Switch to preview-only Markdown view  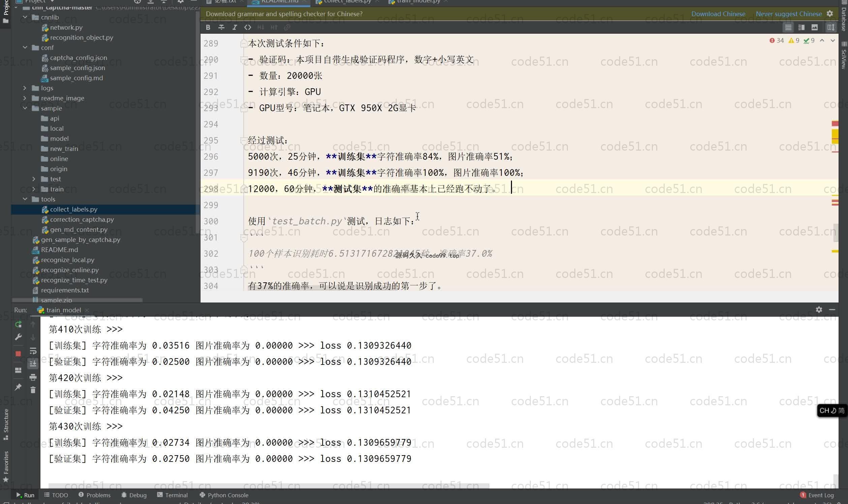coord(814,27)
